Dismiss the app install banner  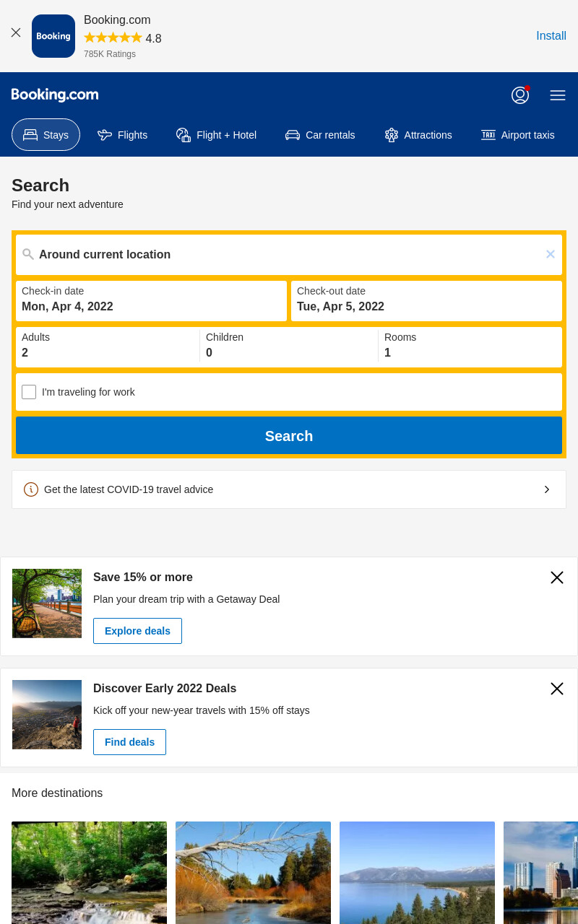coord(16,32)
